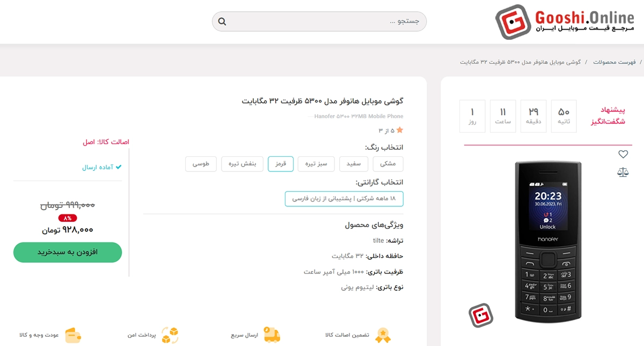Click the refund wallet icon

point(74,334)
